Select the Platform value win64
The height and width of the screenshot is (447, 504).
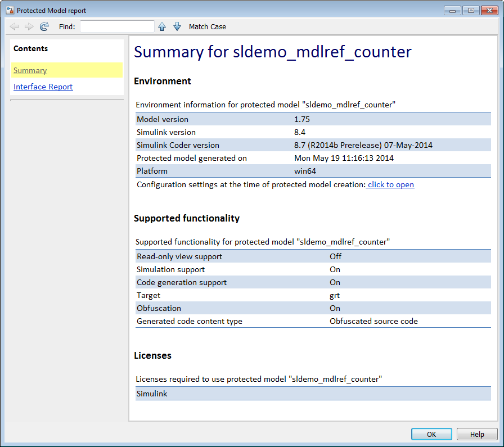[x=305, y=171]
